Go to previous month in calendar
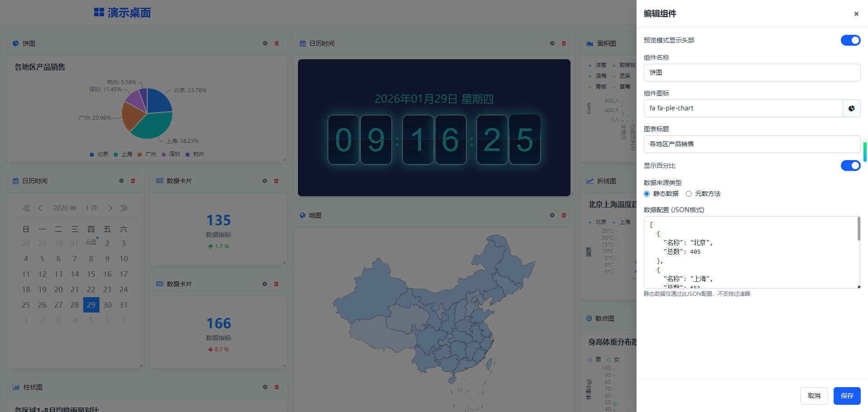The width and height of the screenshot is (868, 412). coord(40,208)
